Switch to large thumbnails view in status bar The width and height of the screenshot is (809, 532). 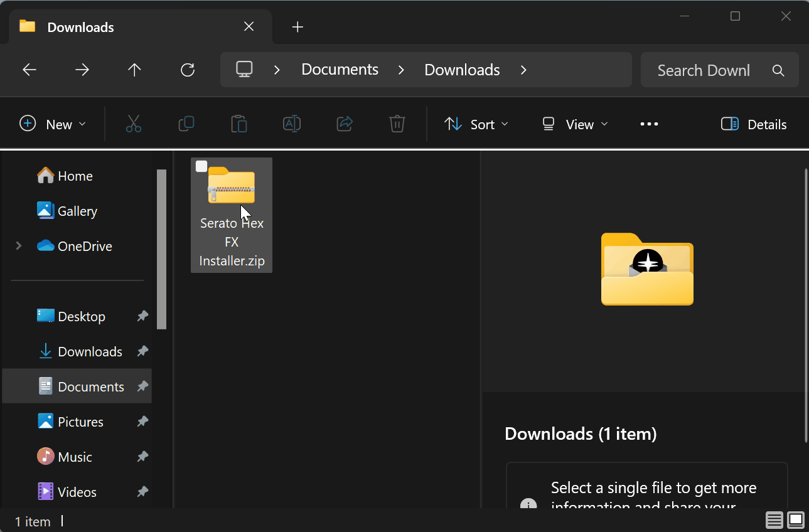(796, 520)
